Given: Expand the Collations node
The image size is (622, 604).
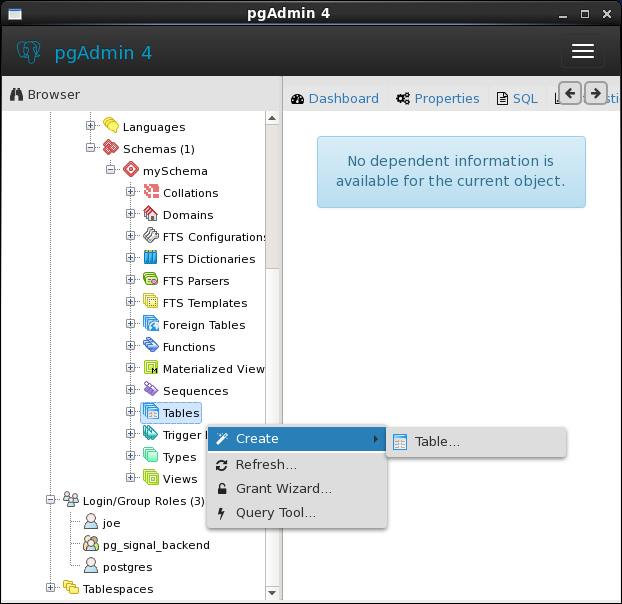Looking at the screenshot, I should [x=131, y=192].
